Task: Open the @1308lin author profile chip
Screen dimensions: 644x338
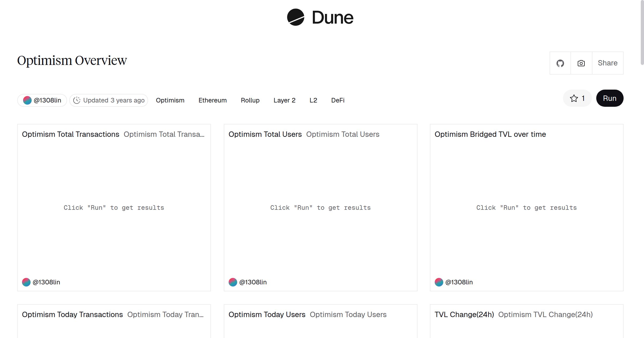Action: (x=42, y=100)
